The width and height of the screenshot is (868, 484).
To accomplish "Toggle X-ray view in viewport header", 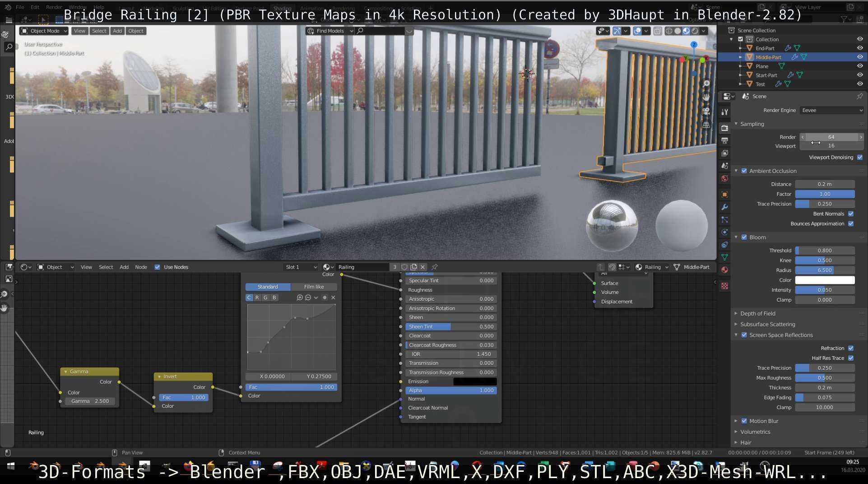I will pyautogui.click(x=658, y=31).
